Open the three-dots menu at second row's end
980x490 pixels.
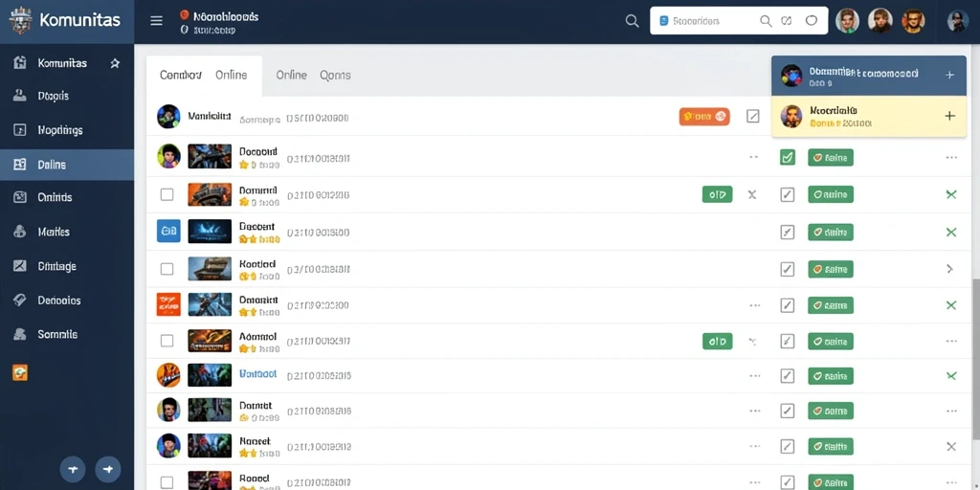coord(951,158)
